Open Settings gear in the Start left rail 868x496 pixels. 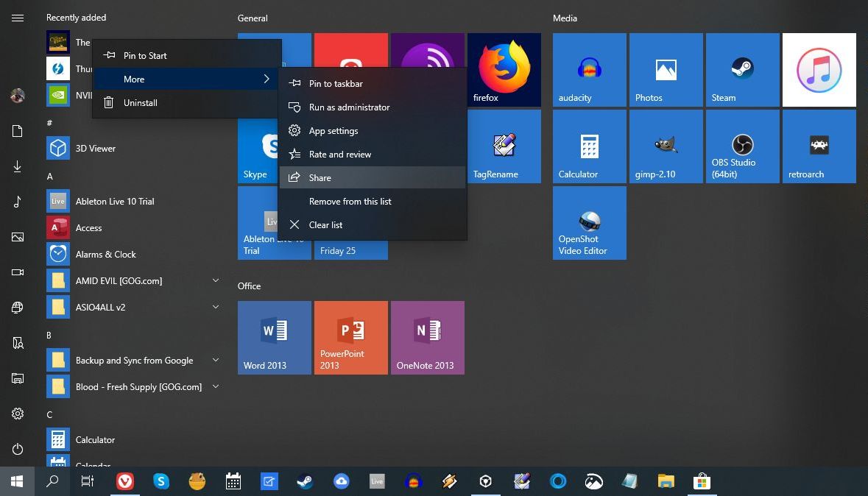coord(18,414)
